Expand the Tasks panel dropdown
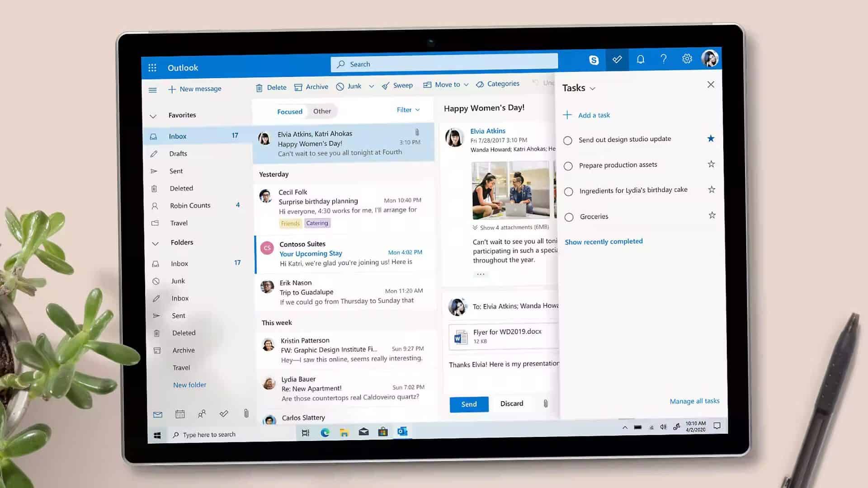Viewport: 868px width, 488px height. pos(593,88)
